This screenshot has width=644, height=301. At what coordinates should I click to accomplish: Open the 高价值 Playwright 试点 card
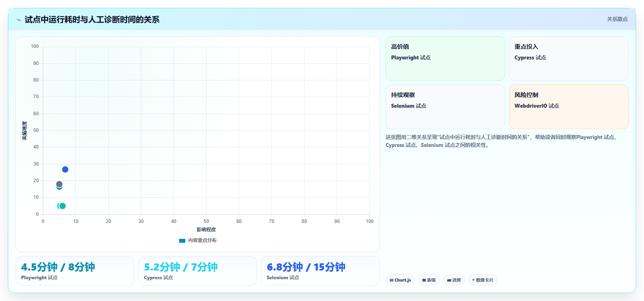445,59
